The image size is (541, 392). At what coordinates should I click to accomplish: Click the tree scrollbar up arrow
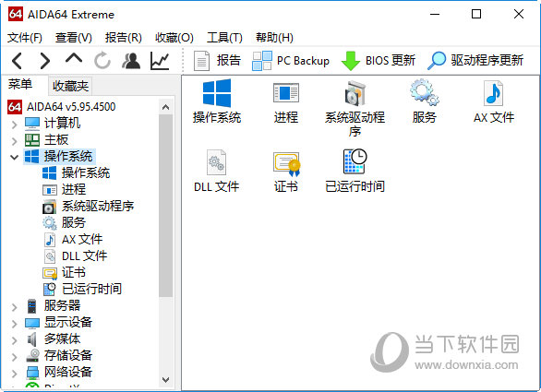(165, 107)
